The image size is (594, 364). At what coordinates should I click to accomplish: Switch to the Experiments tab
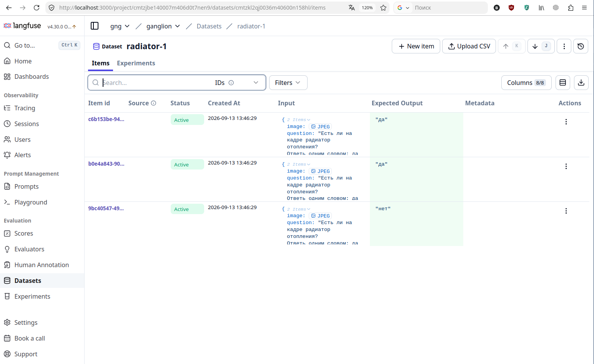(136, 63)
